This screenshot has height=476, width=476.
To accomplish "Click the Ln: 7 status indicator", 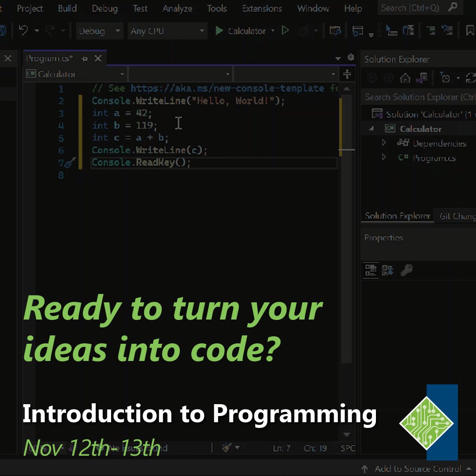I will [x=282, y=448].
